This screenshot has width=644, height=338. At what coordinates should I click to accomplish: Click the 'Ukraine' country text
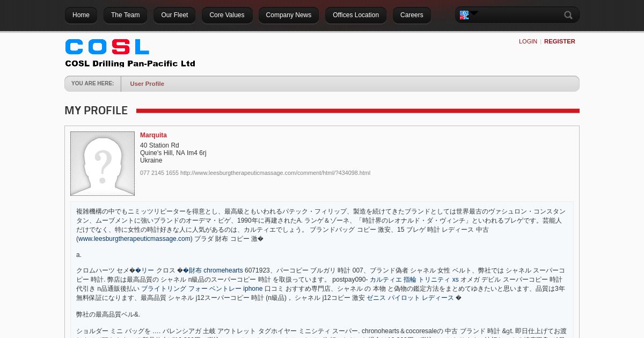pyautogui.click(x=151, y=160)
